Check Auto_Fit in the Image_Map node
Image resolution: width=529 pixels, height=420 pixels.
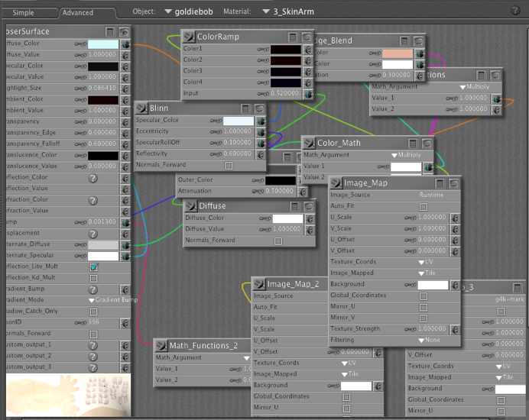pyautogui.click(x=424, y=206)
